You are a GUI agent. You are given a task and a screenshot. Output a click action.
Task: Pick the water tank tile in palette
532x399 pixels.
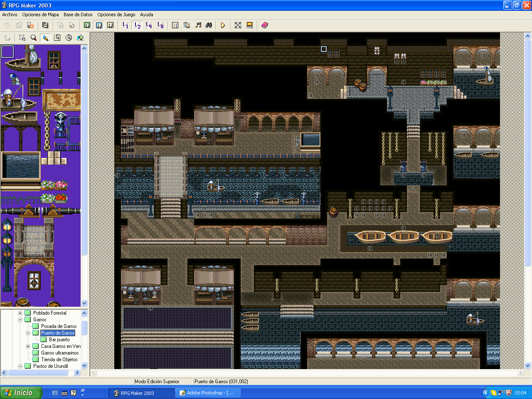[x=21, y=165]
